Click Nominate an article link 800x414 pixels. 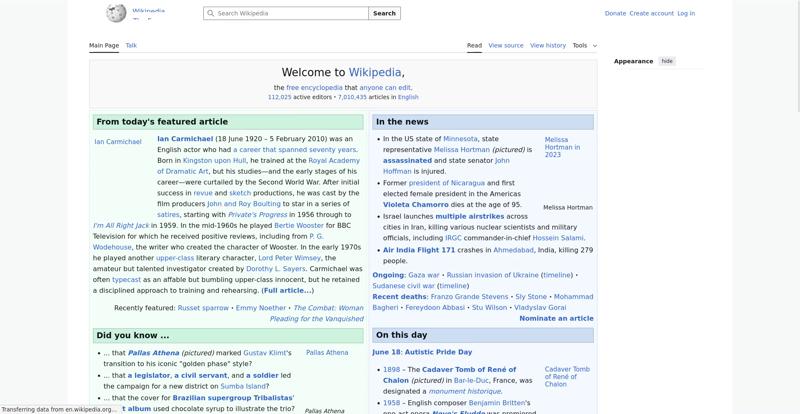tap(556, 318)
